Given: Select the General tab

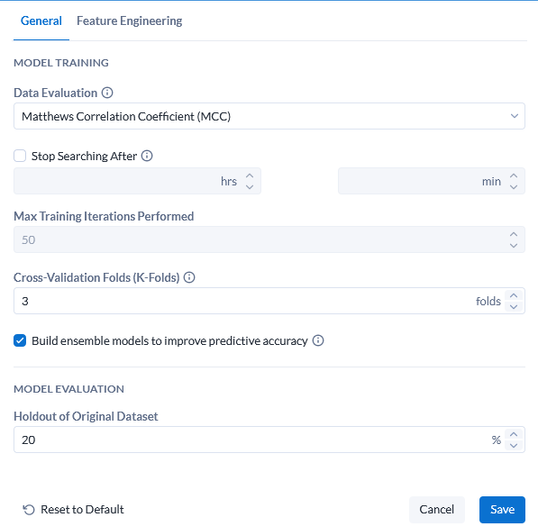Looking at the screenshot, I should 41,21.
